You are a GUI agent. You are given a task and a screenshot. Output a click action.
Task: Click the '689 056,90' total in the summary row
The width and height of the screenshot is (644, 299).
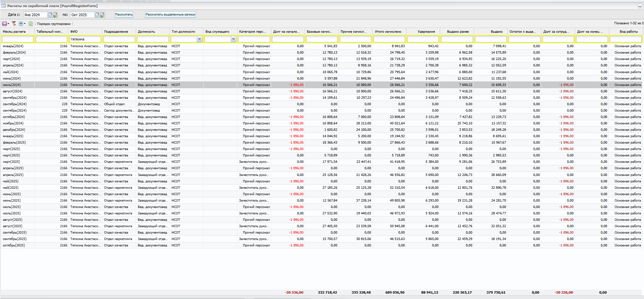395,293
